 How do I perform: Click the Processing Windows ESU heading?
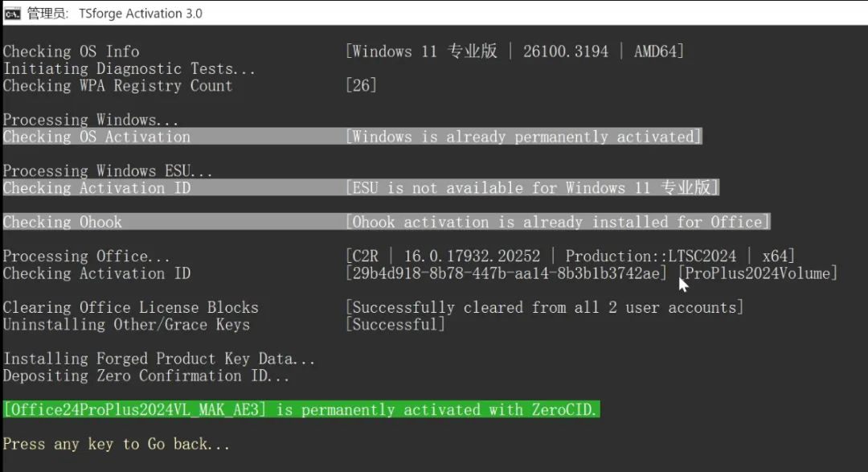108,171
